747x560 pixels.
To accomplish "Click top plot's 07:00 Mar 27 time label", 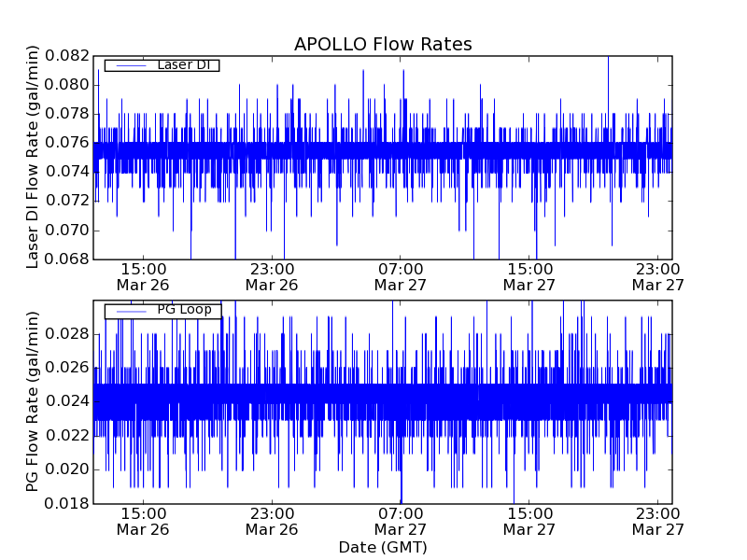I will point(401,275).
